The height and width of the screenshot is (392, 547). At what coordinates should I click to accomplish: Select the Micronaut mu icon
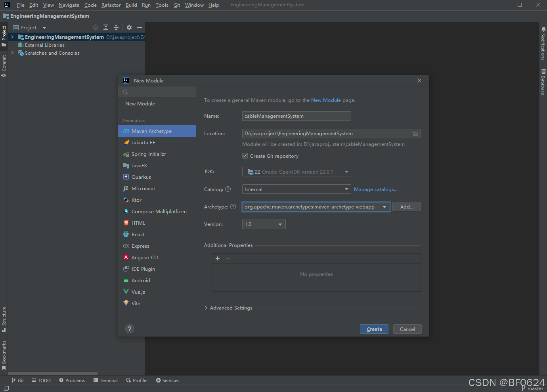pos(126,188)
